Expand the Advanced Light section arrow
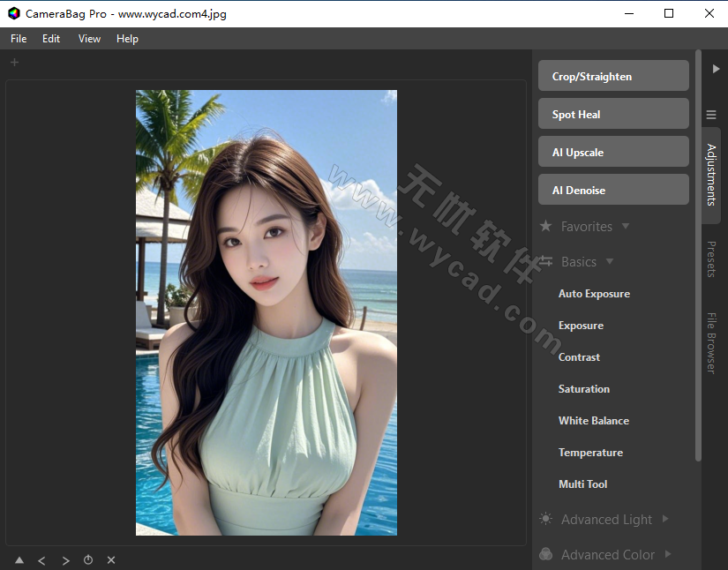The height and width of the screenshot is (570, 728). point(665,520)
